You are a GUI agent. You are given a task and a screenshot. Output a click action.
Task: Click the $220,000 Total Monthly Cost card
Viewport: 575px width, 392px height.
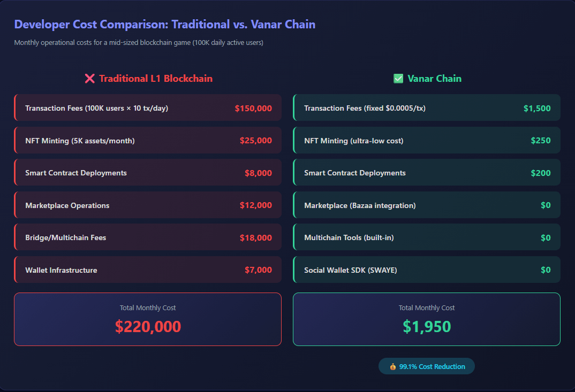point(148,319)
